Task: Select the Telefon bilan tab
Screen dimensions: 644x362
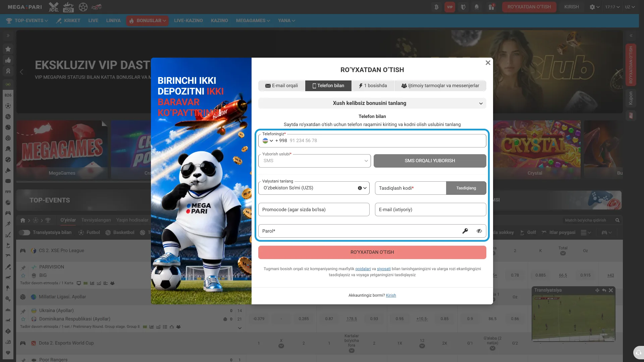Action: click(328, 86)
